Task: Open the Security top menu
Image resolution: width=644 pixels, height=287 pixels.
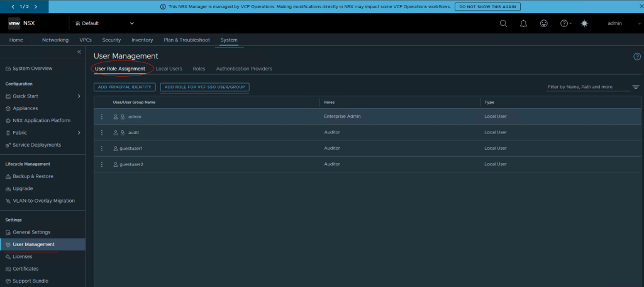Action: coord(111,40)
